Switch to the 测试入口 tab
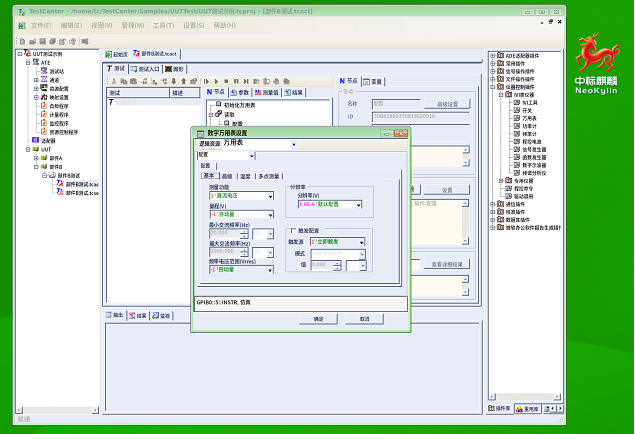This screenshot has height=434, width=635. pyautogui.click(x=148, y=68)
